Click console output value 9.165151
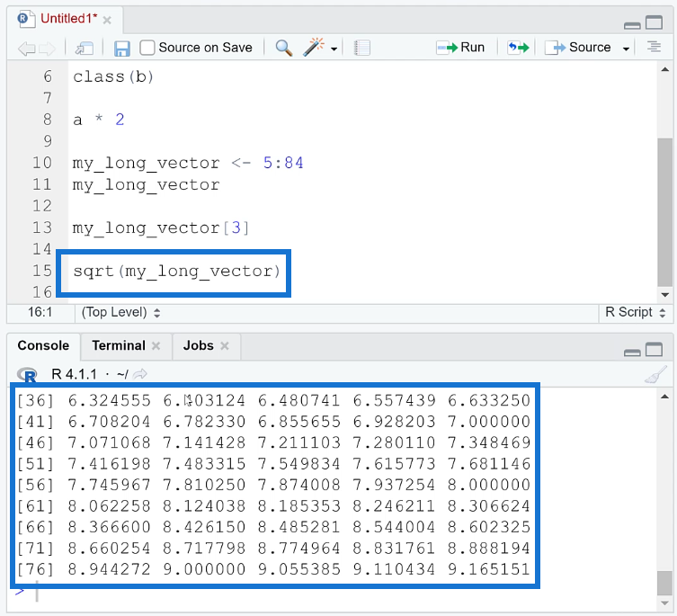The width and height of the screenshot is (677, 616). [489, 569]
